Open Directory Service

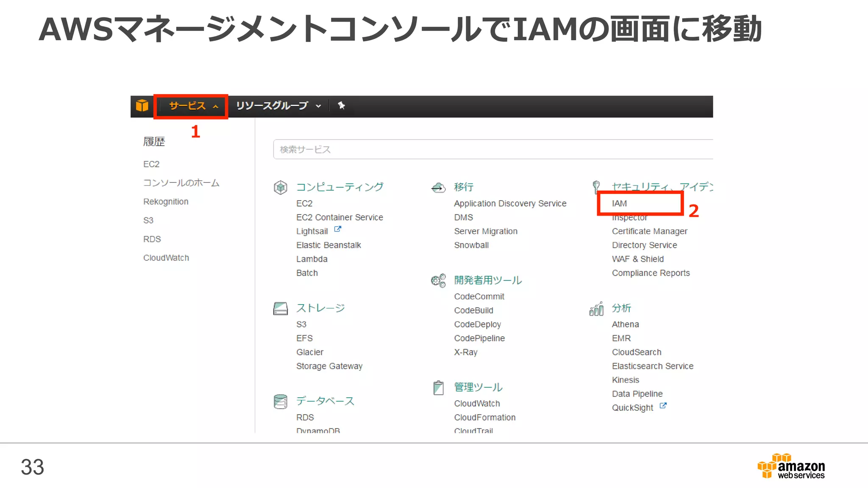[x=644, y=245]
